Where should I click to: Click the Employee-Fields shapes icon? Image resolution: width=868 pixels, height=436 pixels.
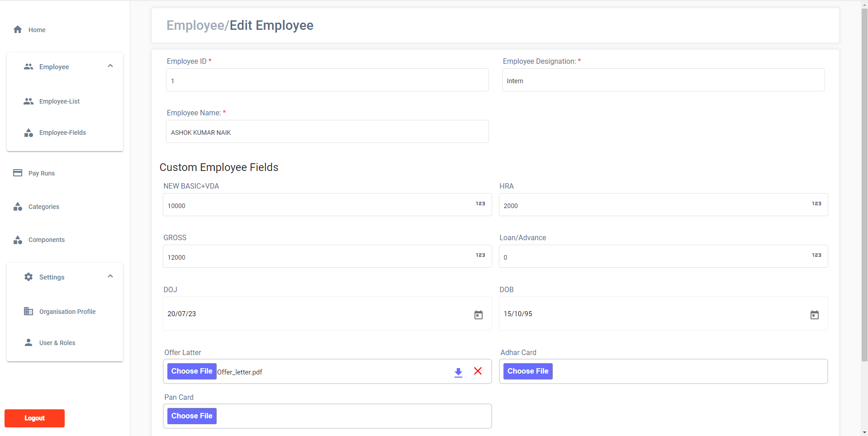pos(28,133)
